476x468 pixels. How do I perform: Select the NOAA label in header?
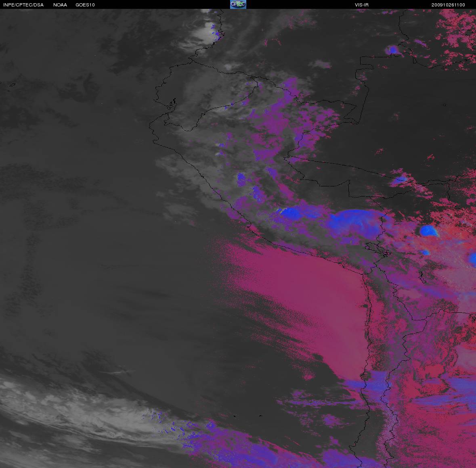pos(60,5)
